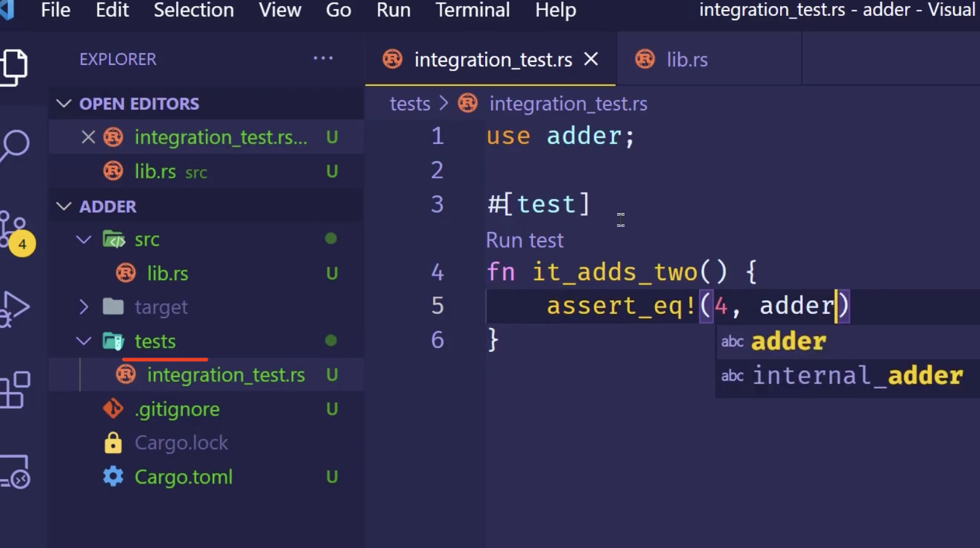Open the Selection menu
980x548 pixels.
coord(193,10)
